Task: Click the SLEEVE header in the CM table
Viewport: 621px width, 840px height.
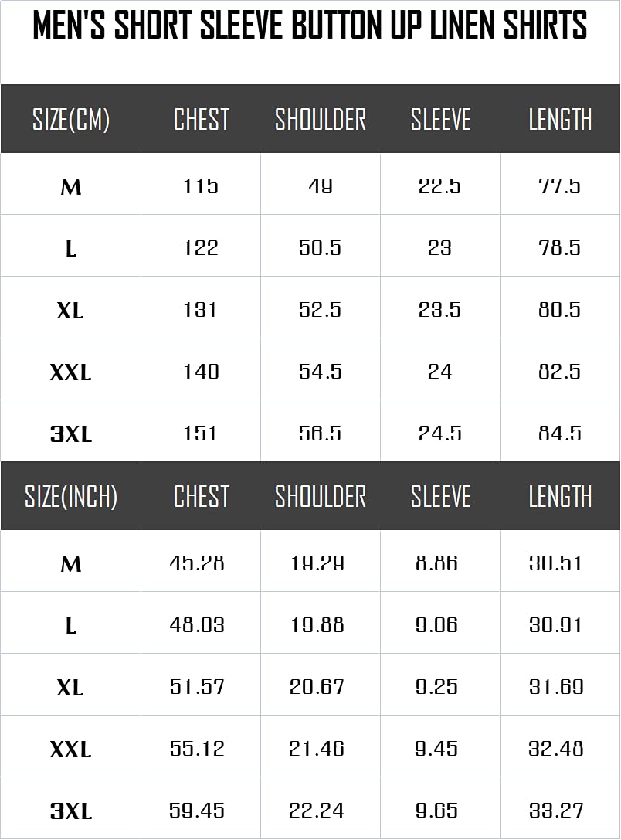Action: coord(440,120)
